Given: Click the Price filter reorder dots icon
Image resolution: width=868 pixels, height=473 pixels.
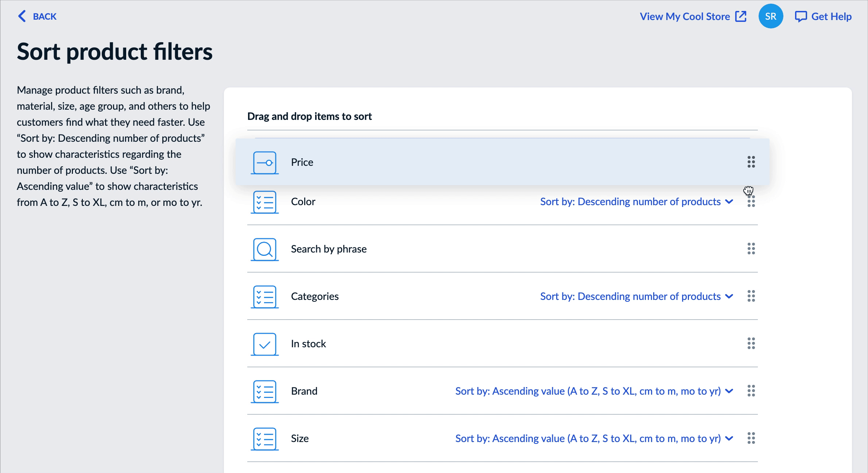Looking at the screenshot, I should pos(751,162).
